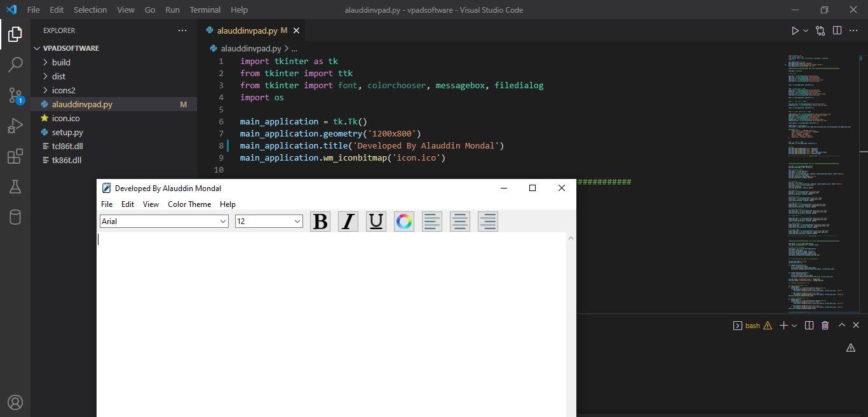
Task: Open the font color chooser wheel
Action: 404,222
